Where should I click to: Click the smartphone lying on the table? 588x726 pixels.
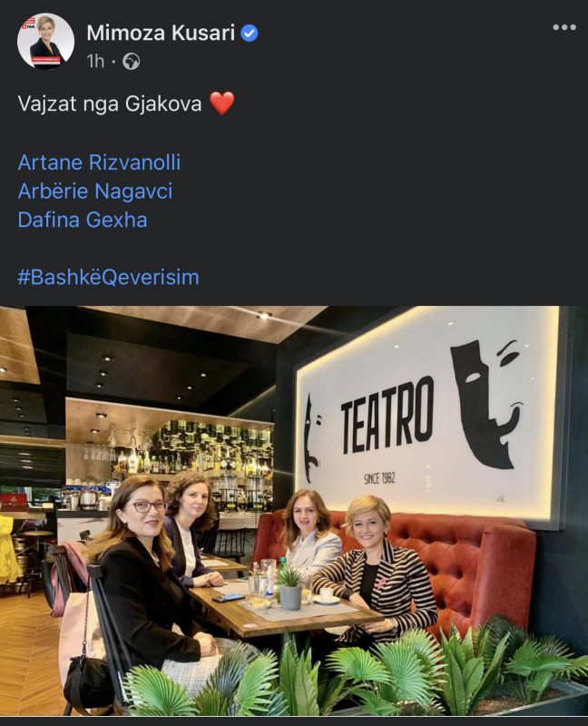tap(228, 598)
